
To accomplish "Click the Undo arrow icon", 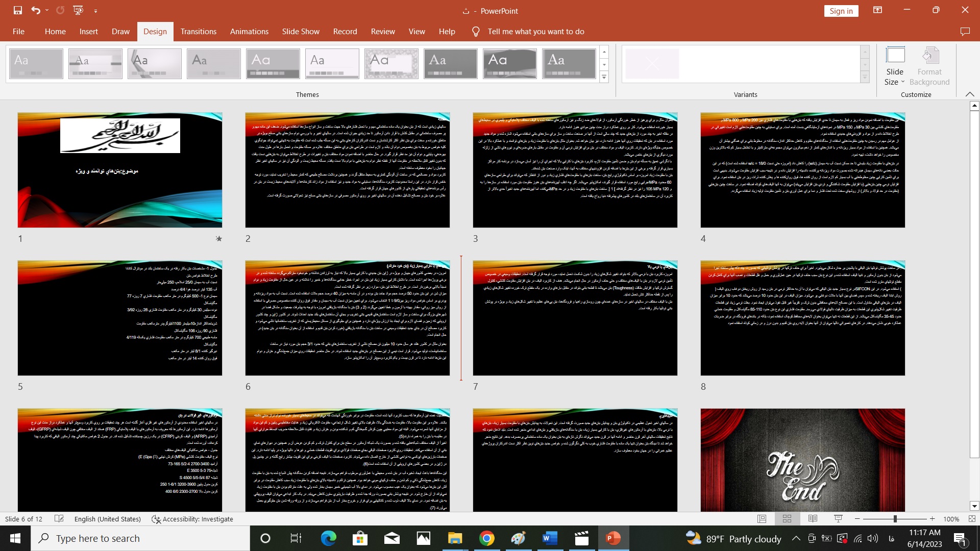I will pyautogui.click(x=35, y=10).
